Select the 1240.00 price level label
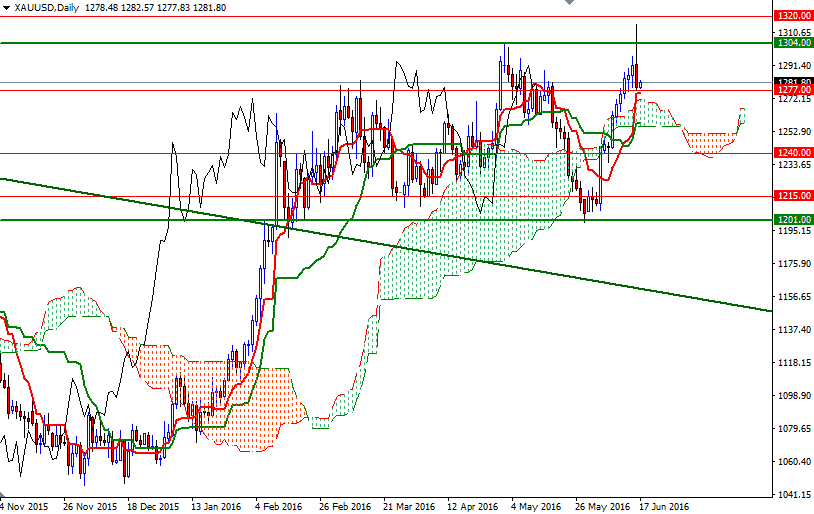The image size is (814, 514). [x=792, y=153]
